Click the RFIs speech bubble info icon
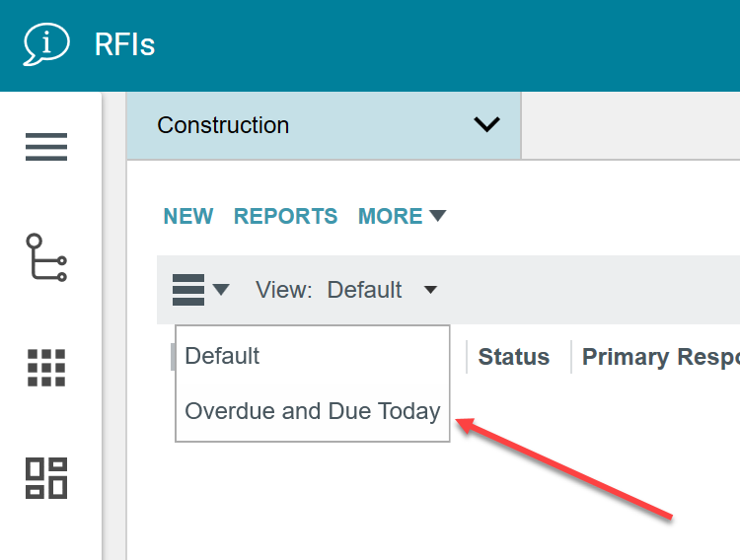 46,44
